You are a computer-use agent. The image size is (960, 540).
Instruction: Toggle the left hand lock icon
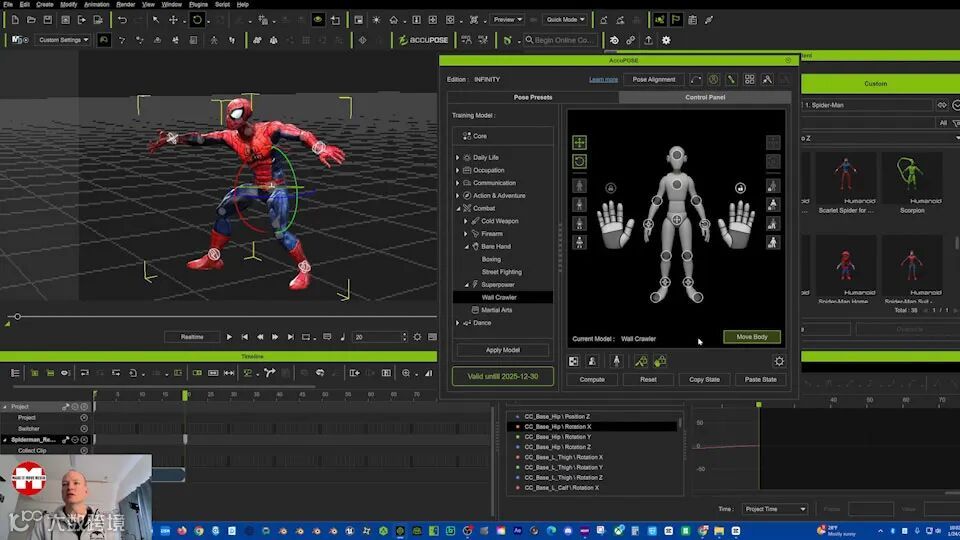tap(611, 187)
